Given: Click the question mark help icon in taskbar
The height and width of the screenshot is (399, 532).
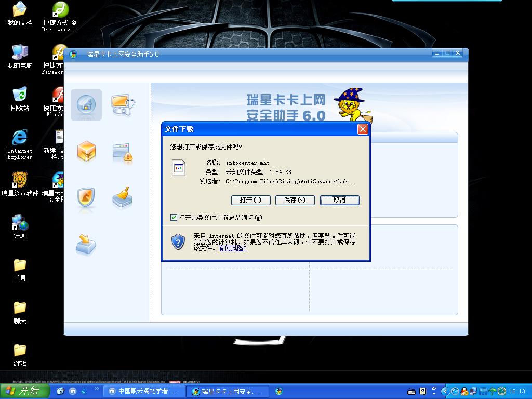Looking at the screenshot, I should coord(422,392).
